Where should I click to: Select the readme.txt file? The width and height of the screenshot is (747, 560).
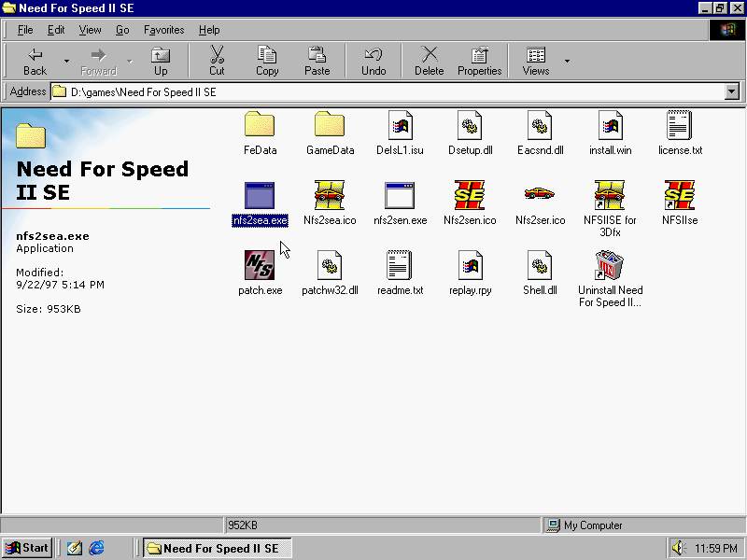[x=400, y=266]
